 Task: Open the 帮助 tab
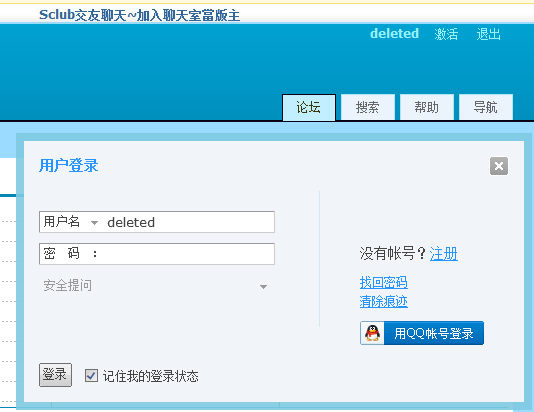[x=426, y=107]
